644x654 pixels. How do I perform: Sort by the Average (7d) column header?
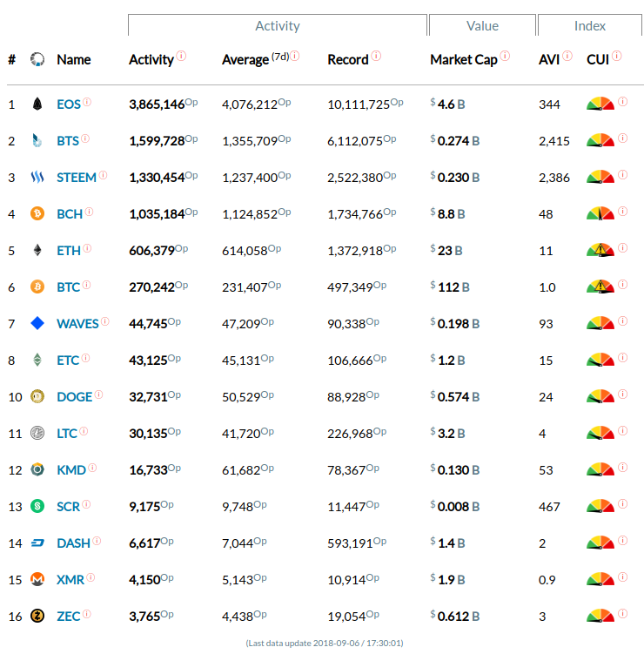245,60
